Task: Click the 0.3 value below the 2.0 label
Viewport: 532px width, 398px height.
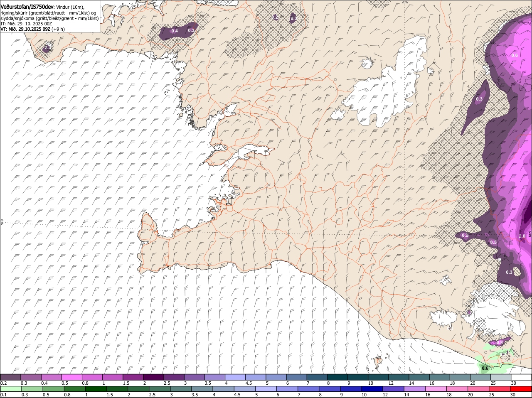Action: point(510,272)
